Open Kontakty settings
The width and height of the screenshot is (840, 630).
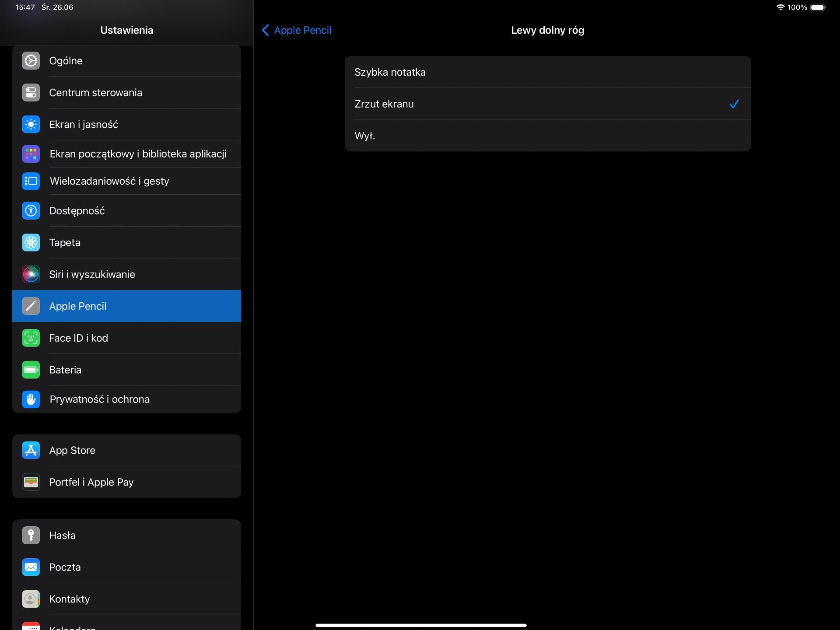pos(127,599)
